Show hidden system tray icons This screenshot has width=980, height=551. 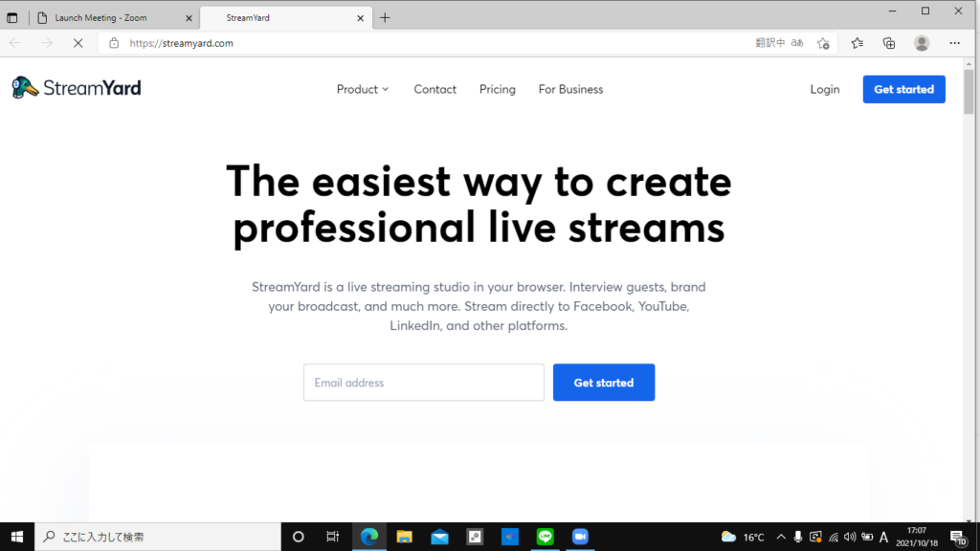point(781,537)
